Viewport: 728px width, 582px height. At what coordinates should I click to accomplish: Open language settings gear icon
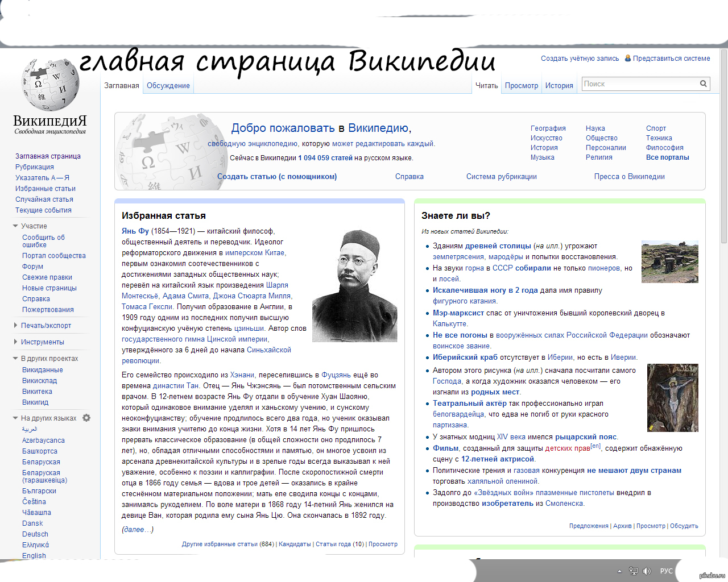point(86,418)
